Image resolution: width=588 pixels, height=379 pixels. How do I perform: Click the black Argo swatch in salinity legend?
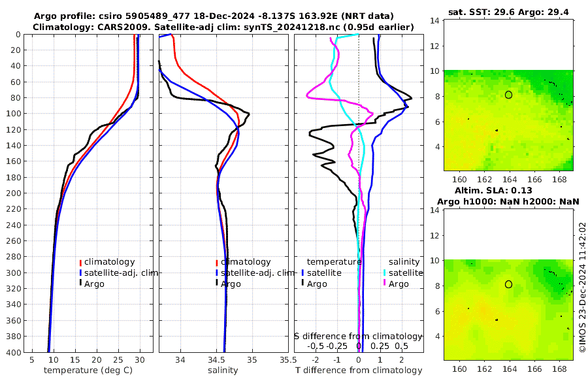tap(217, 282)
